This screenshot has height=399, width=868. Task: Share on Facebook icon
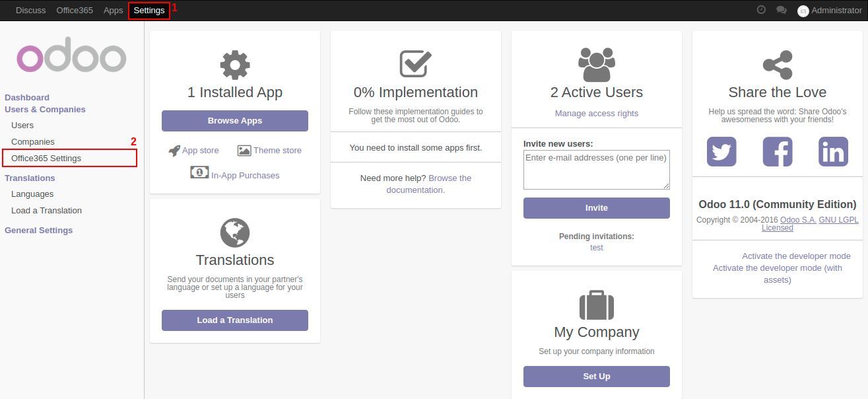pyautogui.click(x=778, y=152)
